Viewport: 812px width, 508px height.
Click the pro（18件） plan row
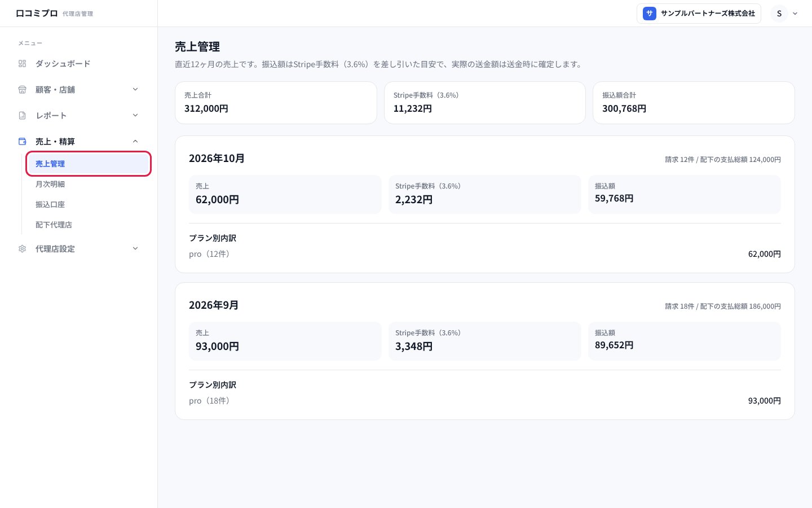[x=485, y=401]
